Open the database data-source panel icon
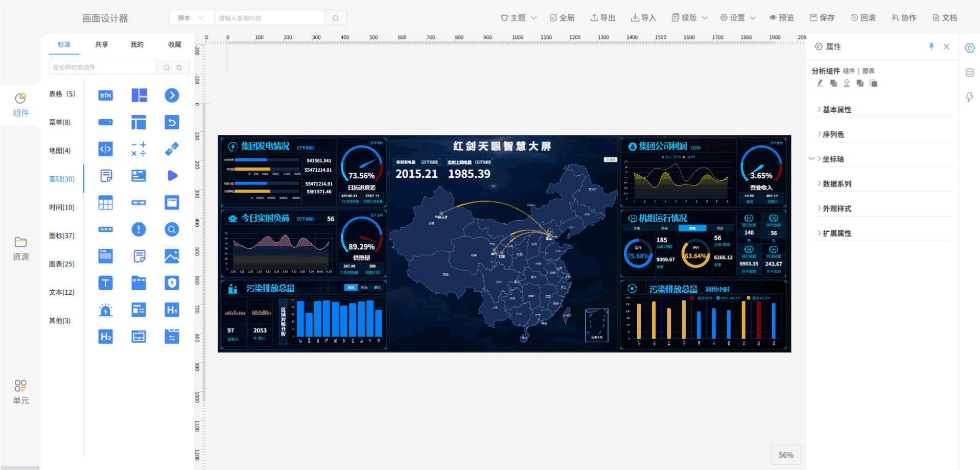Image resolution: width=980 pixels, height=470 pixels. point(970,73)
